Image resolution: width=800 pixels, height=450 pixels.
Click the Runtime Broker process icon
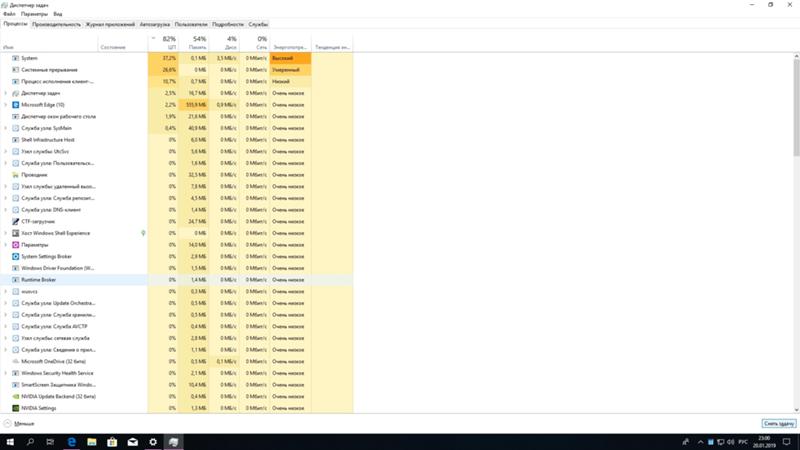[x=15, y=280]
